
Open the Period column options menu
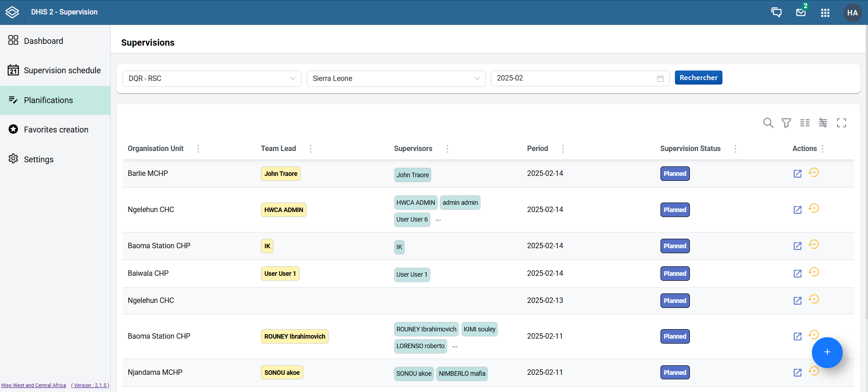[x=563, y=149]
